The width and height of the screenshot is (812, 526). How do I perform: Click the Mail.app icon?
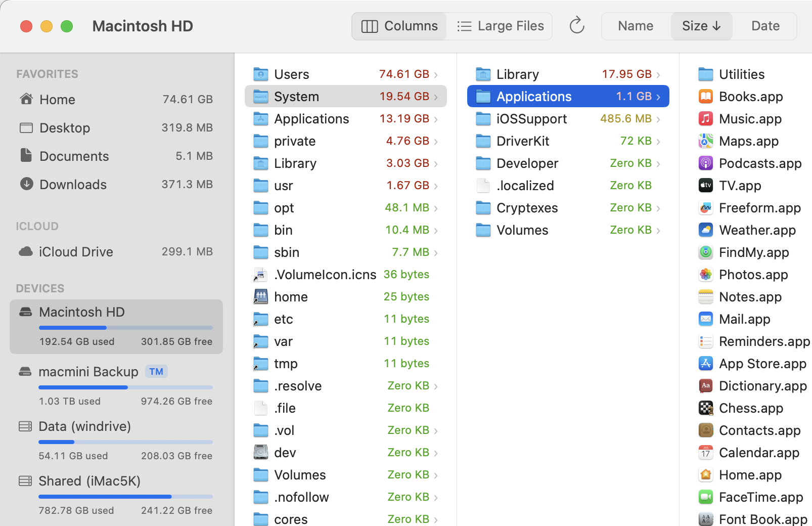point(706,319)
